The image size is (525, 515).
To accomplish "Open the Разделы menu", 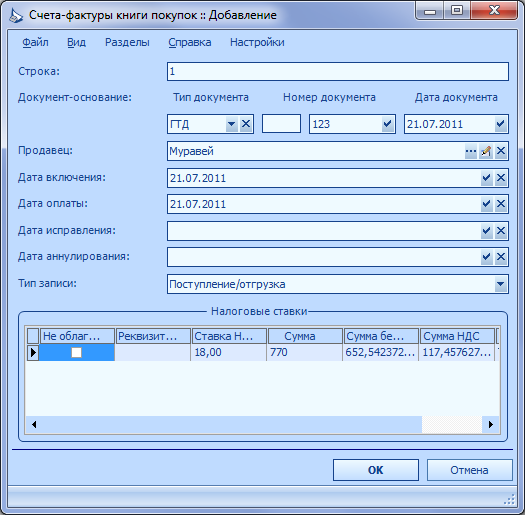I will tap(127, 43).
